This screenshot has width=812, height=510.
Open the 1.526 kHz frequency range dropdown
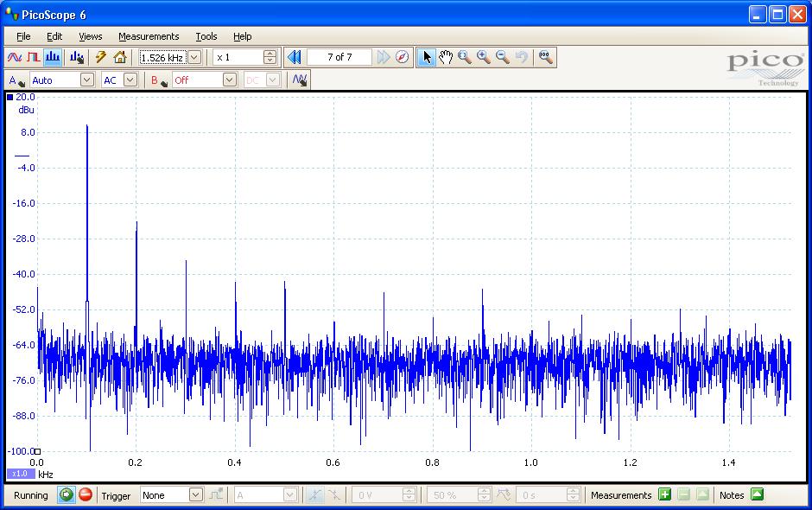click(x=194, y=58)
